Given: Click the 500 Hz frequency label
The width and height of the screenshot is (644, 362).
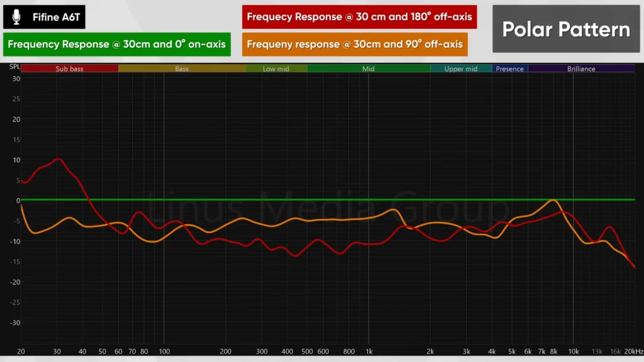Looking at the screenshot, I should tap(307, 351).
